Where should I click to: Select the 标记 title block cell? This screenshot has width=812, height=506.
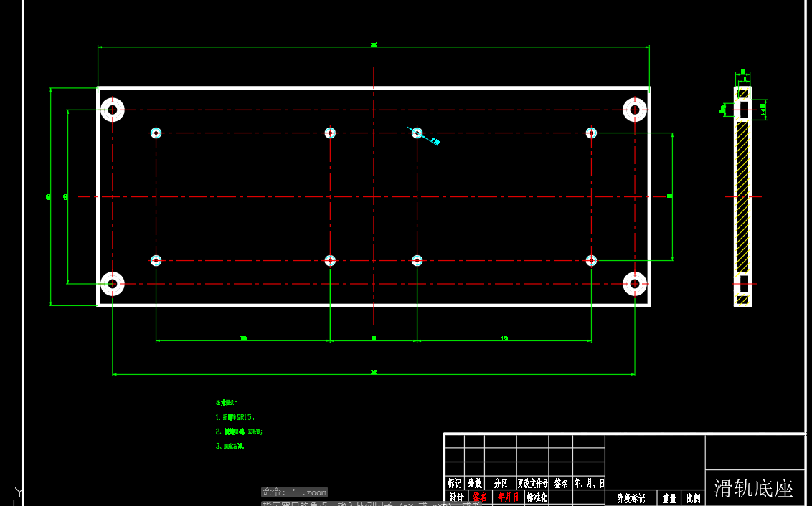pyautogui.click(x=454, y=483)
